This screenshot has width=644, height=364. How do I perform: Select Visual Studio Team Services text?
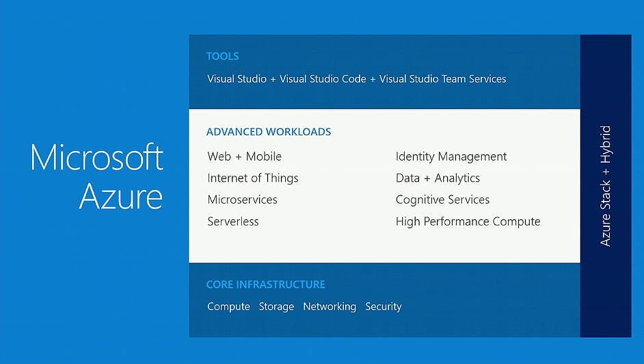(443, 79)
